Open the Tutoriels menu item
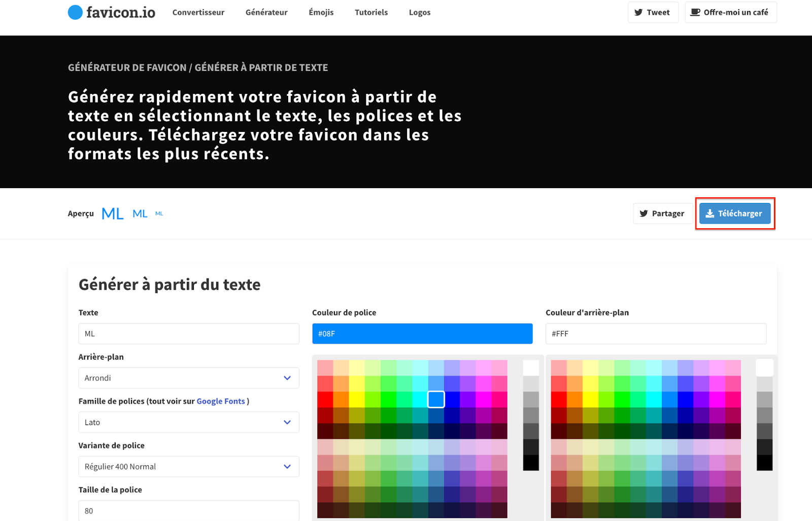Screen dimensions: 812x521 [371, 12]
